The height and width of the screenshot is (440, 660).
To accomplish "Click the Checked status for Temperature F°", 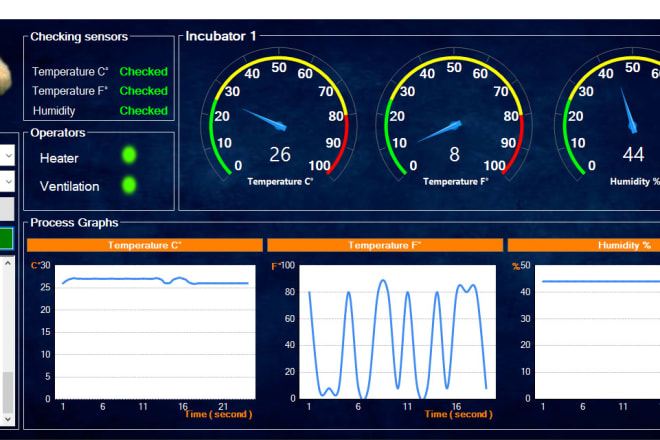I will [144, 91].
